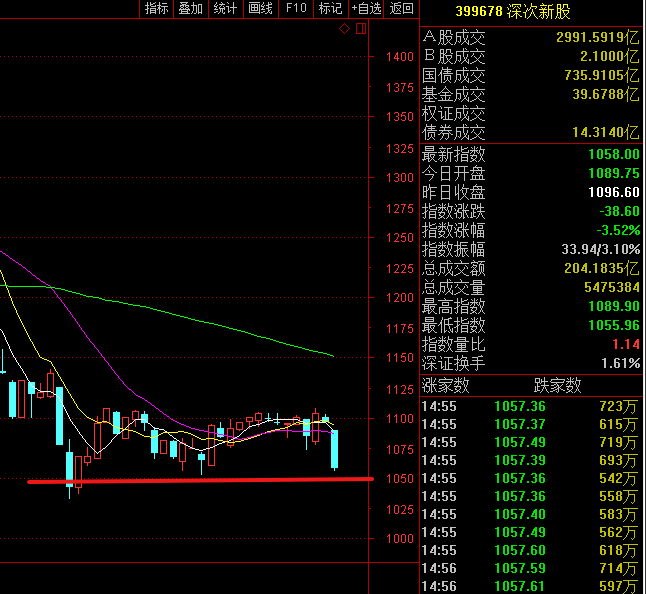Choose the 标记 mark option

330,8
